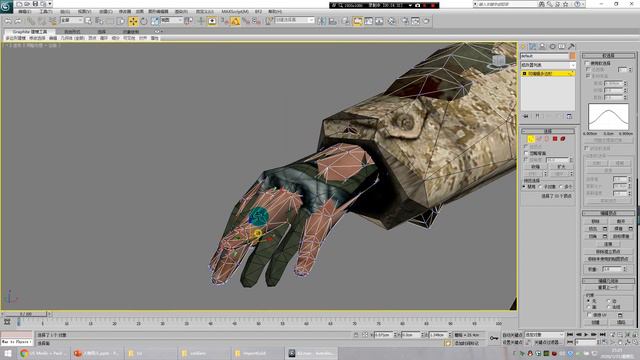
Task: Select the SubObj preview selection radio
Action: [540, 187]
